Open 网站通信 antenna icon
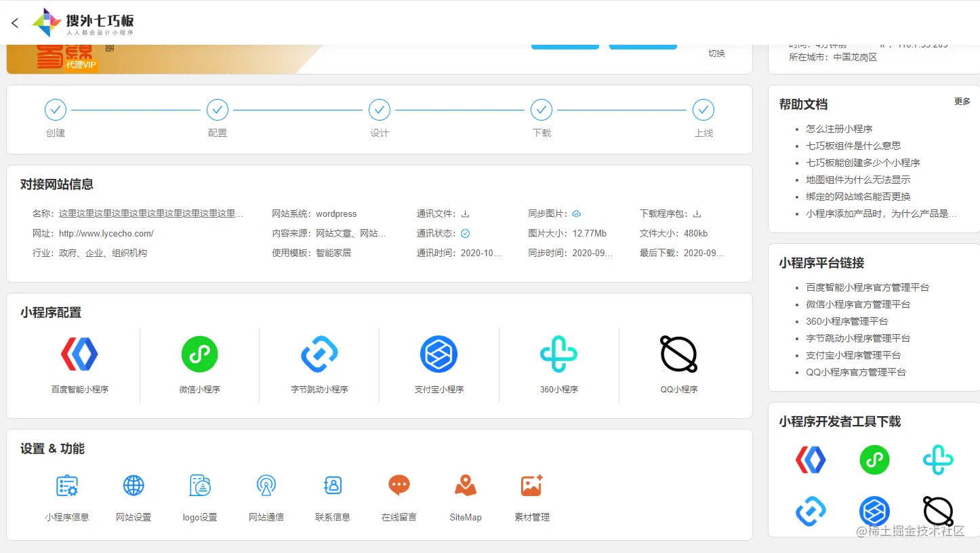The image size is (980, 553). click(266, 486)
